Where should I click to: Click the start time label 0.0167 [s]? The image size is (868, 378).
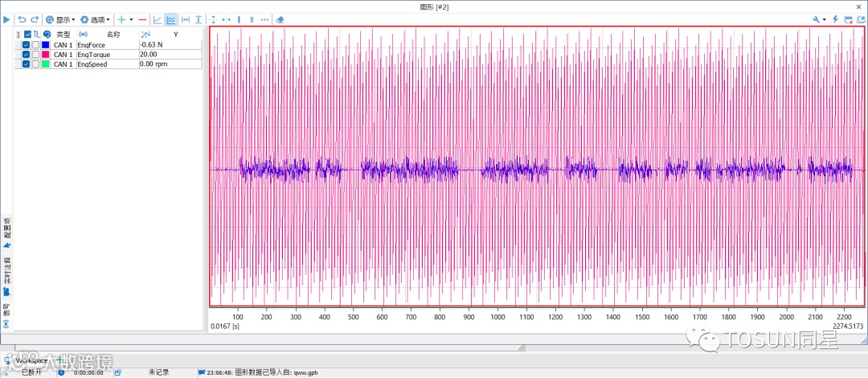(x=225, y=327)
